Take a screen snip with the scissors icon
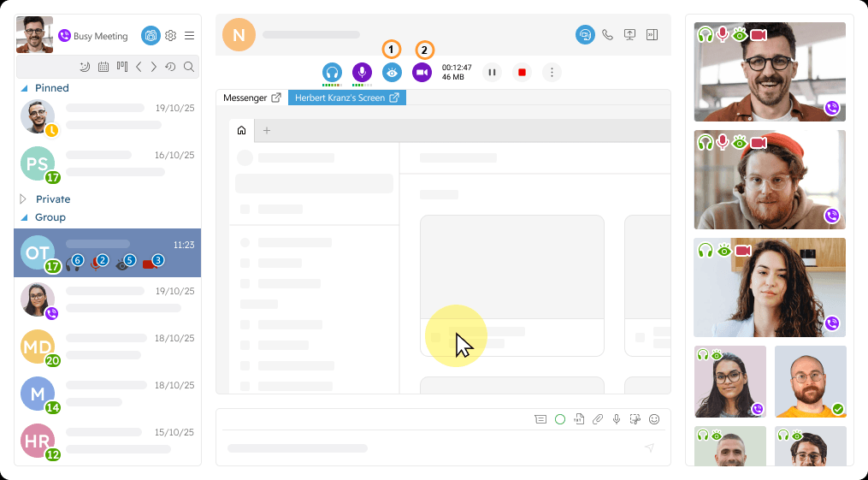The width and height of the screenshot is (868, 480). pyautogui.click(x=635, y=419)
